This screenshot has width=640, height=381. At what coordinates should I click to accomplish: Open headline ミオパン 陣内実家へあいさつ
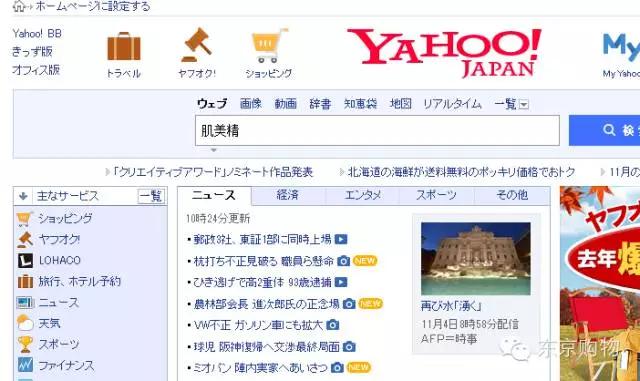260,368
